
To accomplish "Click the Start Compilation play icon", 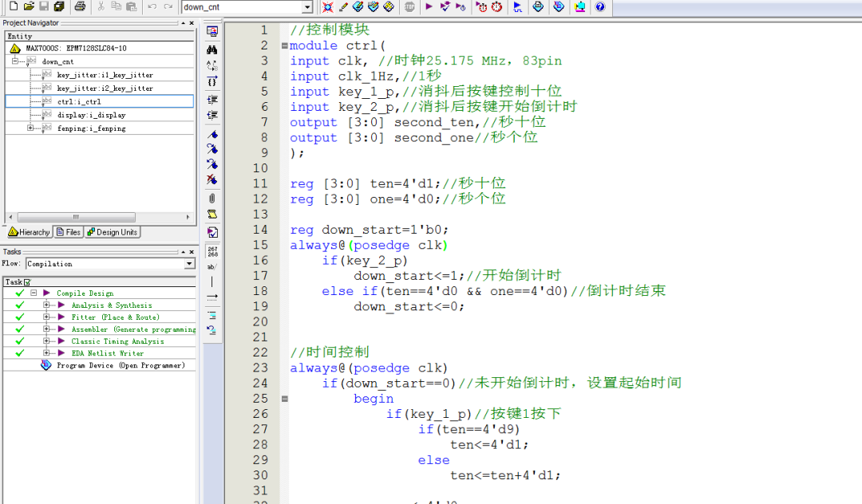I will click(429, 7).
